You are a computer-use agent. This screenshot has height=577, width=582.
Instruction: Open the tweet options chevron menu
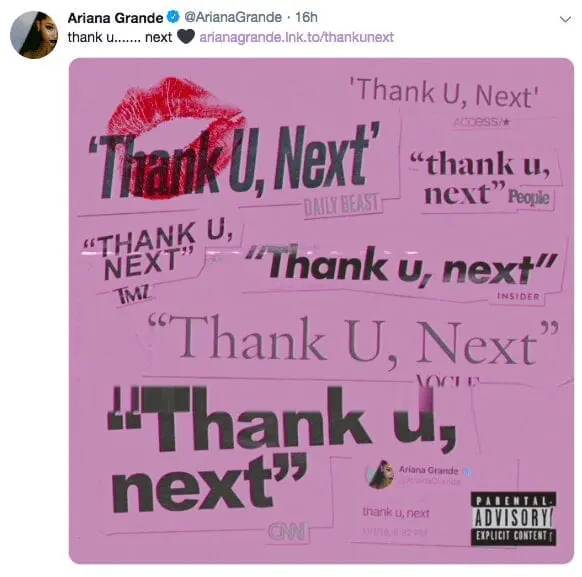(565, 19)
